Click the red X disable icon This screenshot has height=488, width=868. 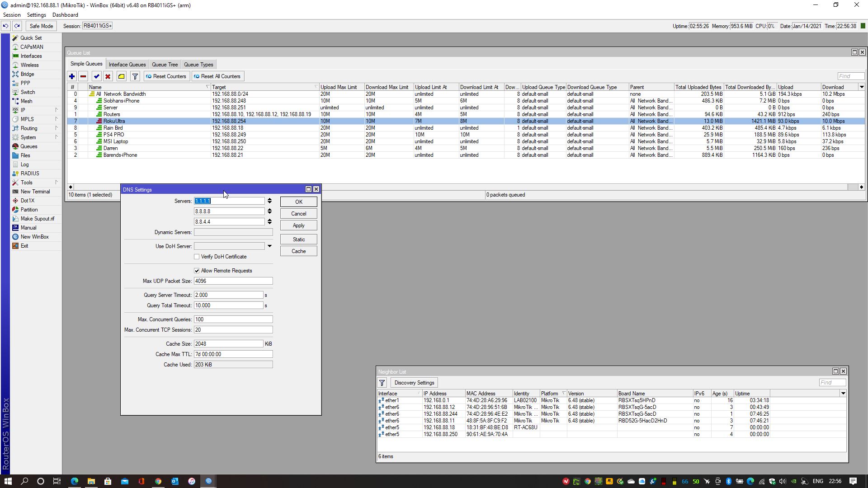pyautogui.click(x=108, y=76)
